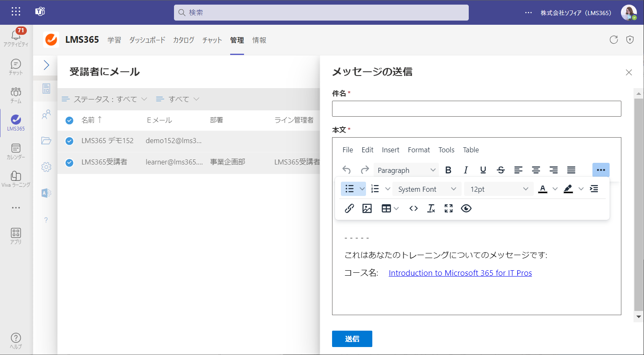
Task: Reload the LMS365 tab with refresh icon
Action: tap(614, 40)
